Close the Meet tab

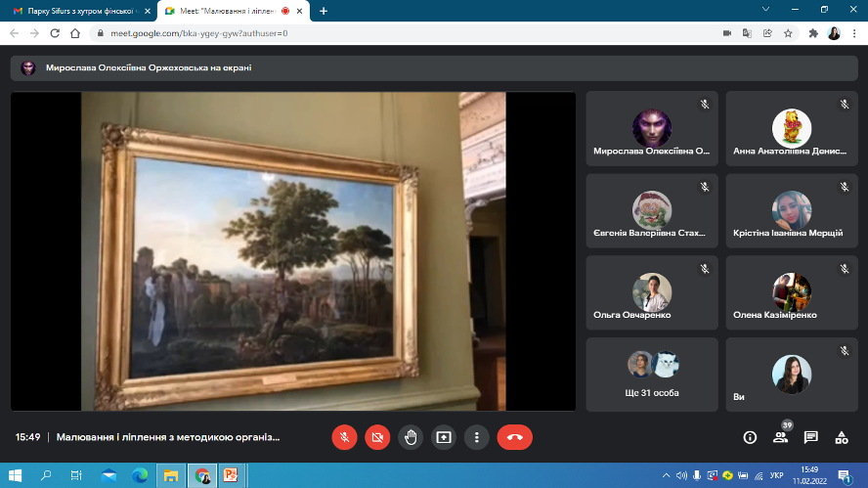tap(299, 11)
